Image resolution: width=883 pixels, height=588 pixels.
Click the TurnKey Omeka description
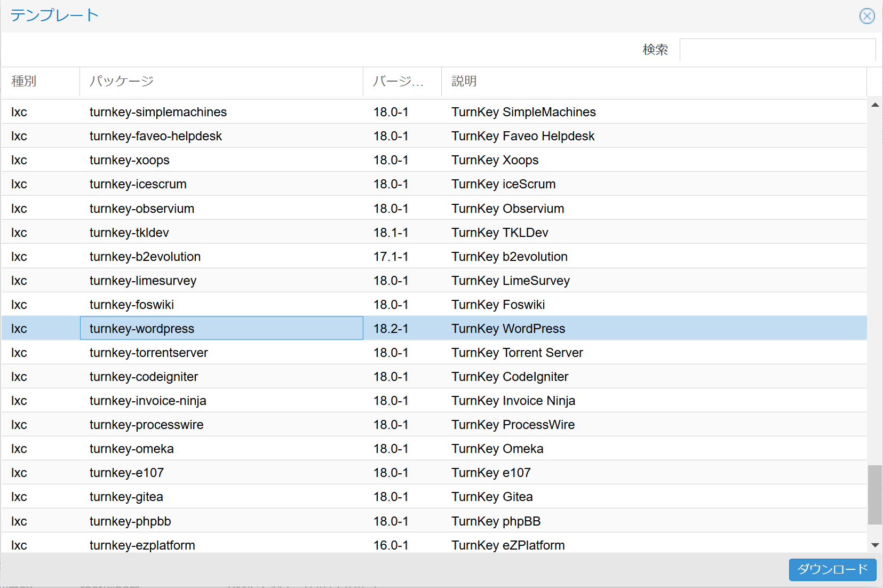pos(497,449)
